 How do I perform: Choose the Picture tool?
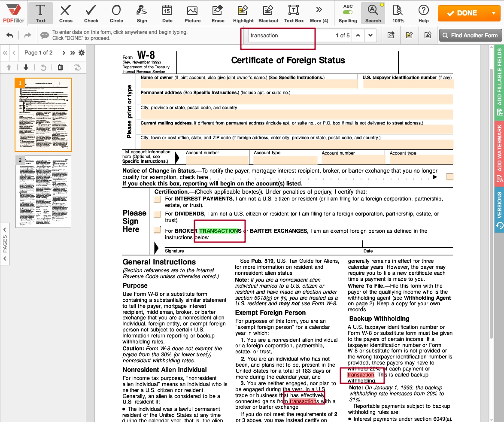click(192, 13)
